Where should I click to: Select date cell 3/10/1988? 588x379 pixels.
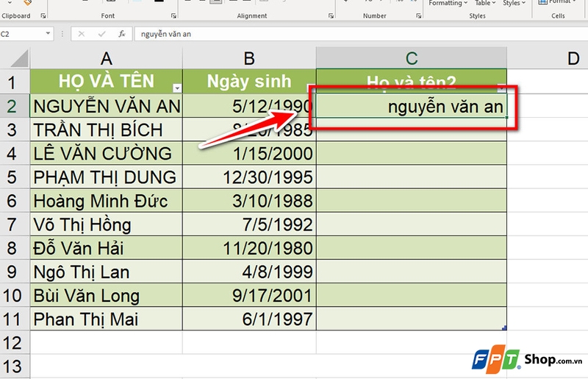pos(249,201)
